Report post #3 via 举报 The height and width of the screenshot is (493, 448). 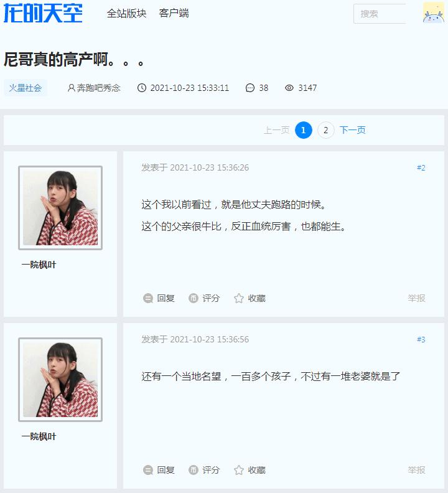tap(416, 470)
